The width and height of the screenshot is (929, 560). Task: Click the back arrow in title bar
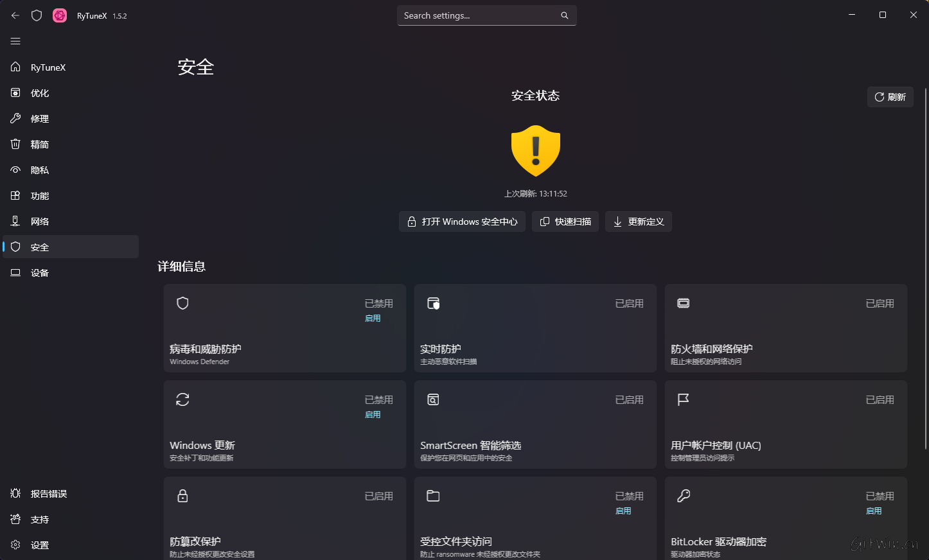(x=15, y=15)
